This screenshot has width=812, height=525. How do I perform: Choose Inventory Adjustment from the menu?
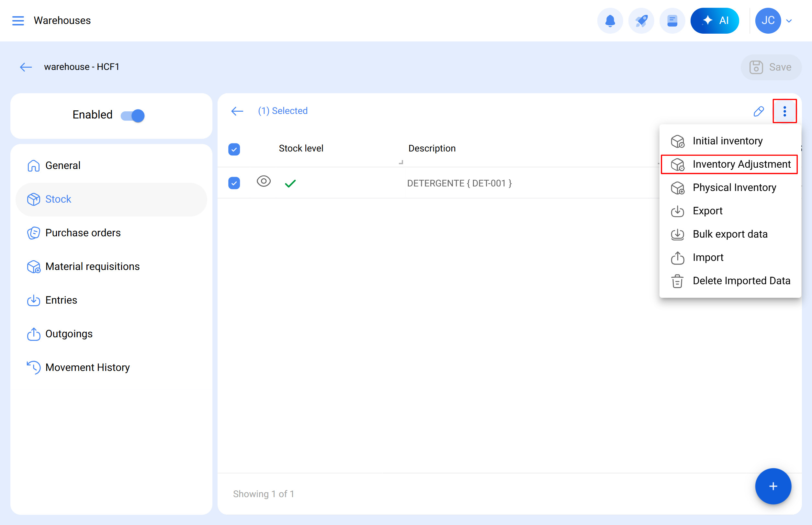point(741,164)
